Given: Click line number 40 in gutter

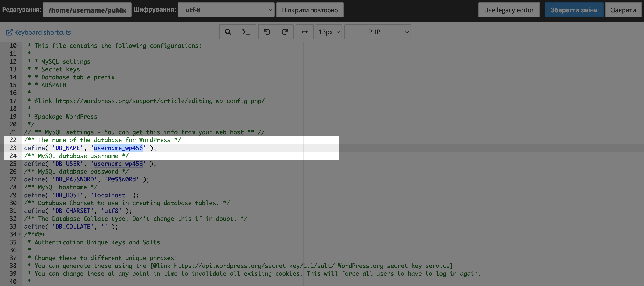Looking at the screenshot, I should pos(13,282).
